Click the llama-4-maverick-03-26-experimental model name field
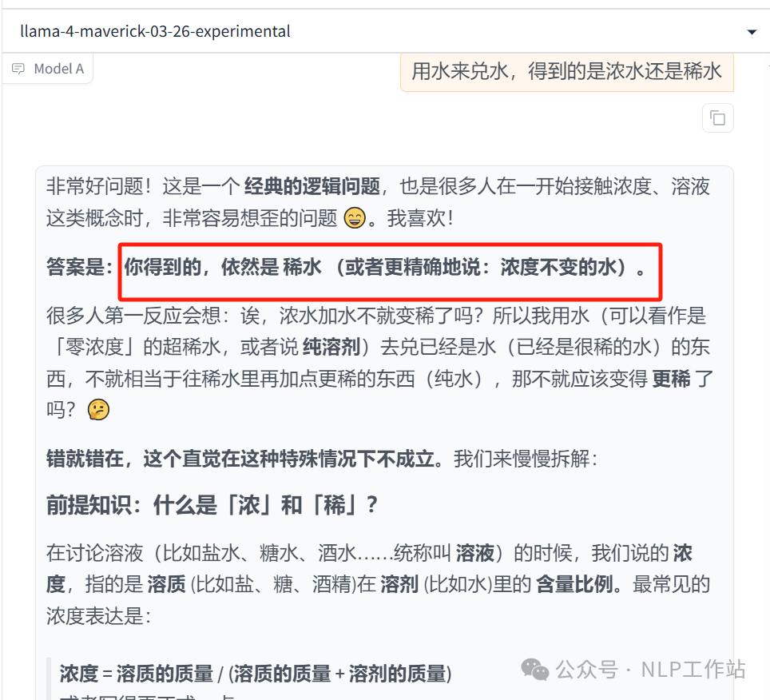The width and height of the screenshot is (770, 700). point(385,31)
